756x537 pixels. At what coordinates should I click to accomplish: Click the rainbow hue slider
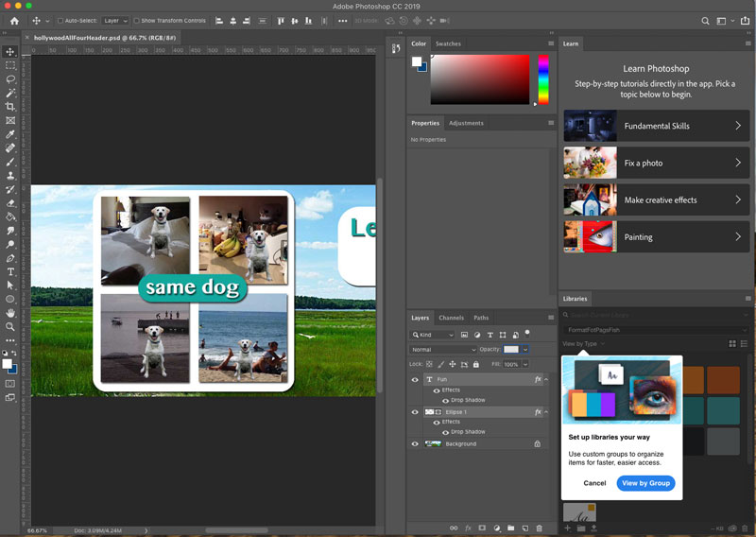pos(543,79)
